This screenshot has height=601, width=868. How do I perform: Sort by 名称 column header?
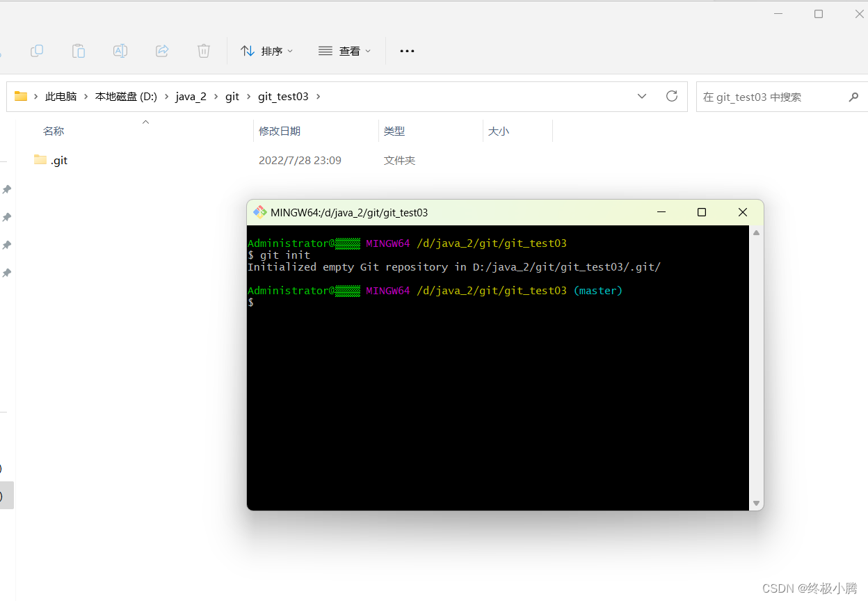pyautogui.click(x=54, y=131)
